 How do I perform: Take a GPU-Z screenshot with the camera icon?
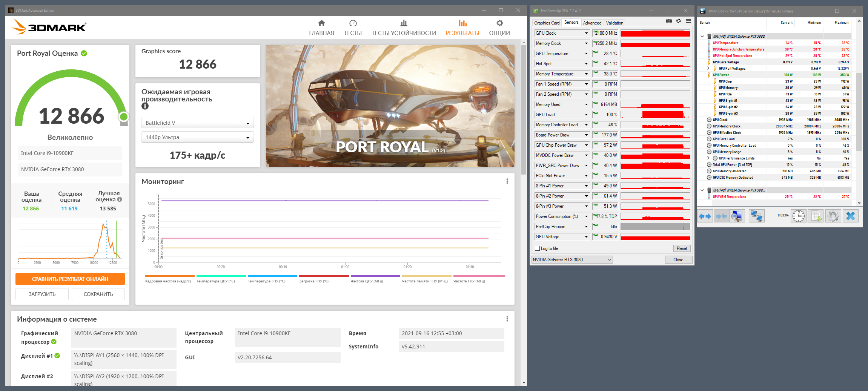(x=669, y=21)
